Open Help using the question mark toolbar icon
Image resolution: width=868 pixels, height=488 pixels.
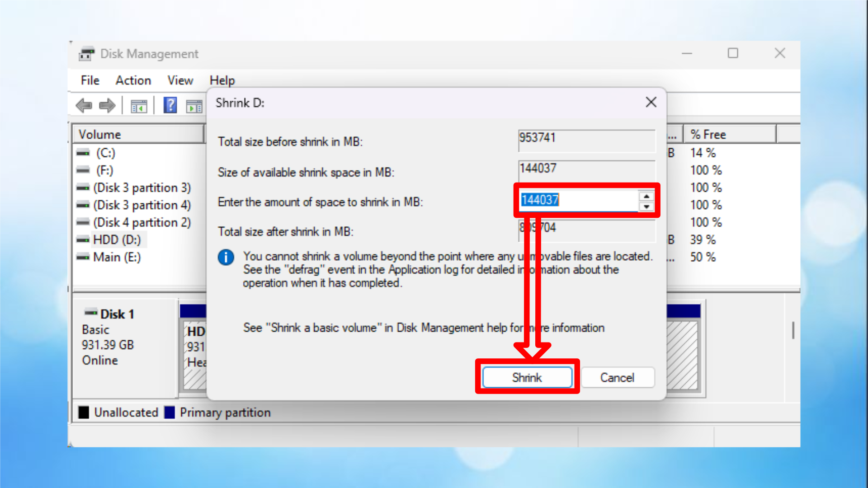point(169,105)
